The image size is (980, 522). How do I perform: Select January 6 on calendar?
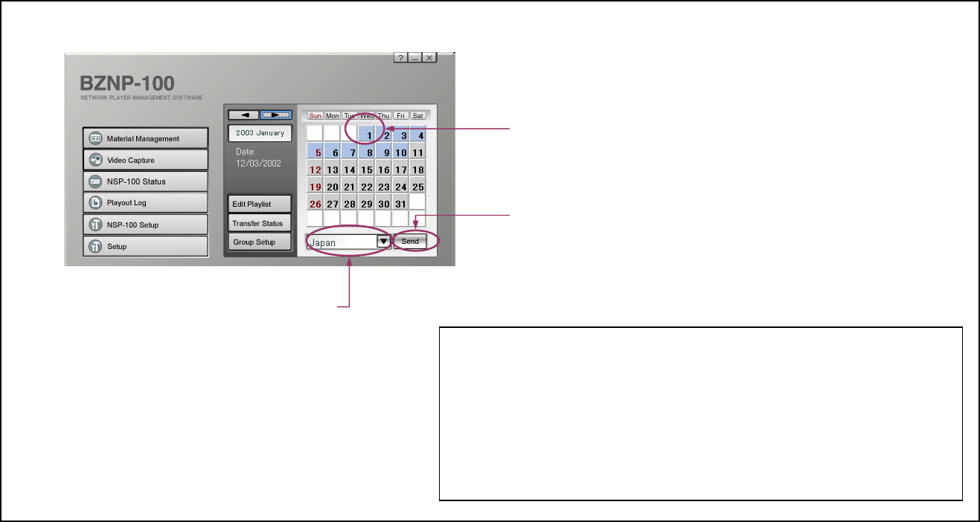pyautogui.click(x=333, y=150)
